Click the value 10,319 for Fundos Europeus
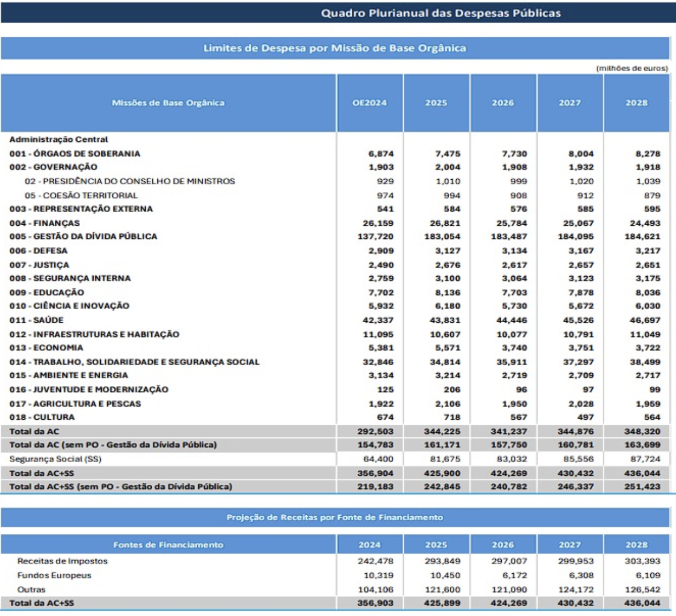 click(x=379, y=575)
